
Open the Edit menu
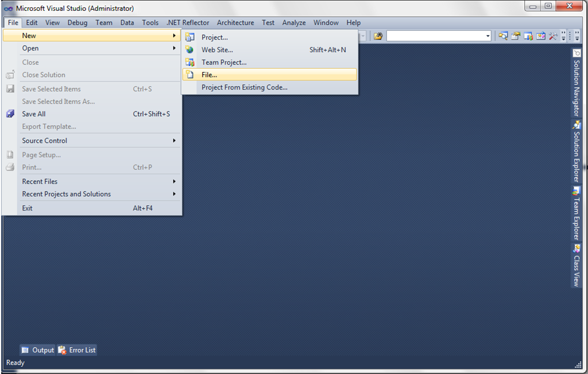[32, 22]
